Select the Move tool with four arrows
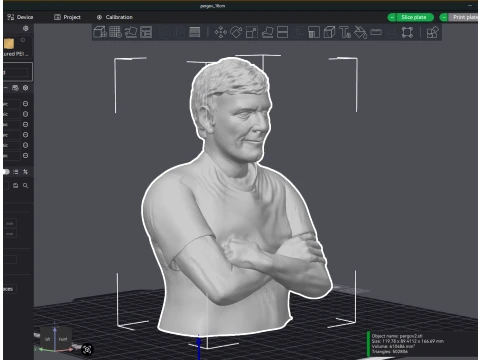480x360 pixels. pyautogui.click(x=221, y=32)
